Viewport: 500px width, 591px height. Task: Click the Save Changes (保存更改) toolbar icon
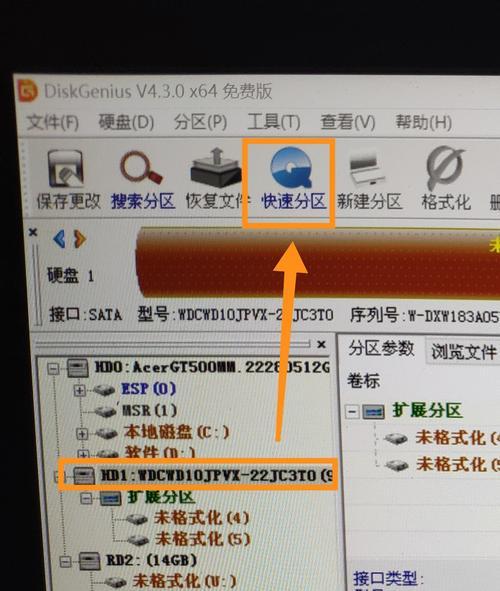[67, 179]
